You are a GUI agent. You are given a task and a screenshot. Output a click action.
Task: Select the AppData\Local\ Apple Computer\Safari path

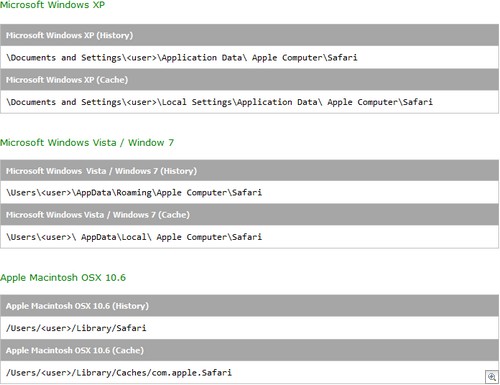(134, 237)
